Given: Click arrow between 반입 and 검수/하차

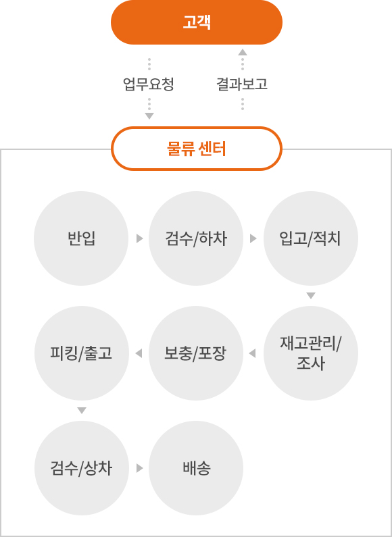Looking at the screenshot, I should pos(139,238).
